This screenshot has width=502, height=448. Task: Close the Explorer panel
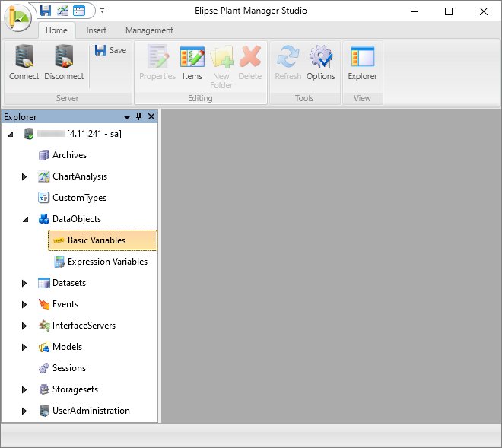pyautogui.click(x=151, y=116)
